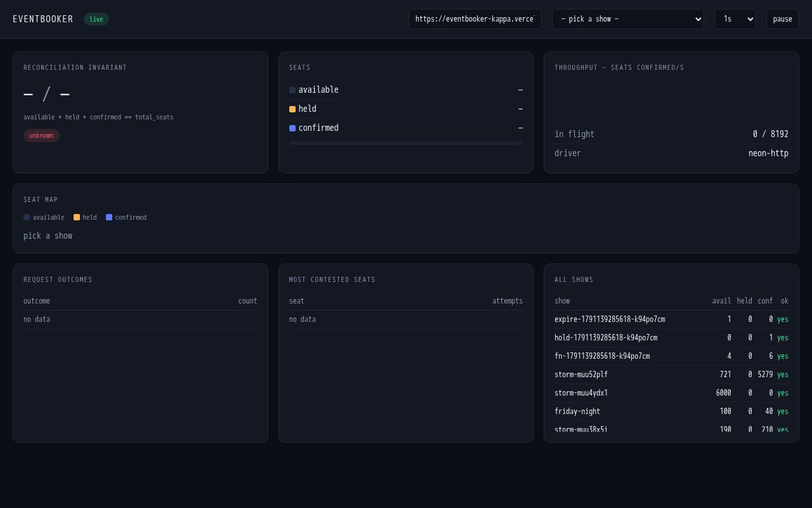Click the driver value neon-http
Viewport: 812px width, 508px height.
[768, 153]
